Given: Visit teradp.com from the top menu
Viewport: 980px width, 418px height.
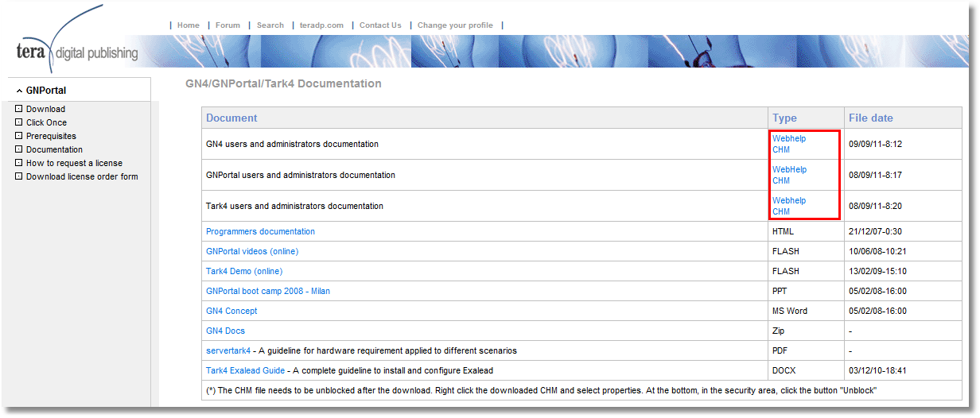Looking at the screenshot, I should point(321,25).
